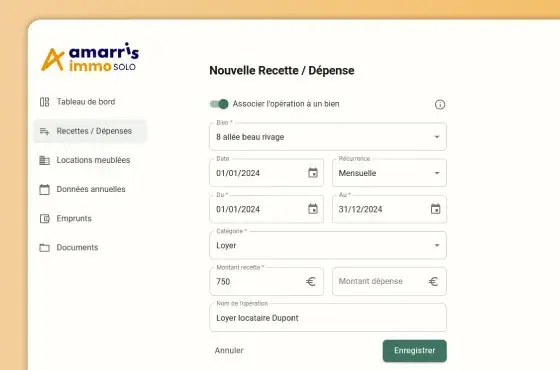Click the Données annuelles calendar icon
Viewport: 560px width, 370px height.
tap(44, 189)
